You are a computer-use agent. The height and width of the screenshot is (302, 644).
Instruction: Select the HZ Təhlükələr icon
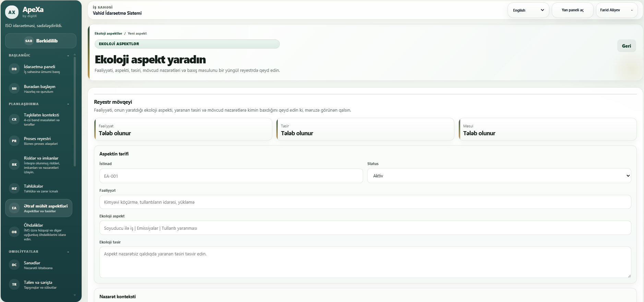coord(14,188)
